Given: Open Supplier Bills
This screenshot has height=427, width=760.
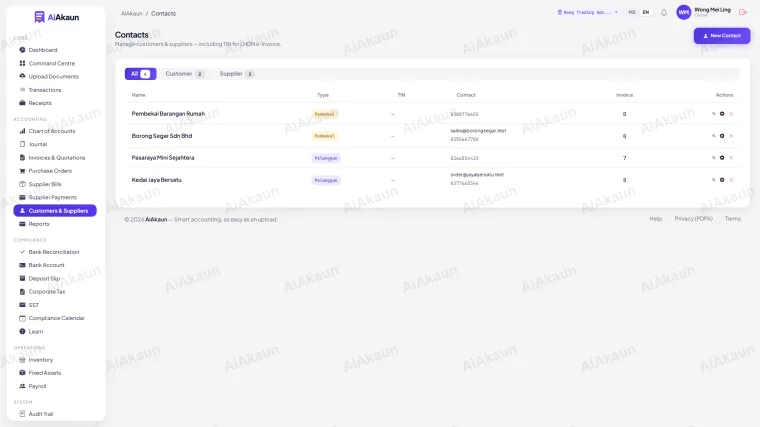Looking at the screenshot, I should coord(45,184).
